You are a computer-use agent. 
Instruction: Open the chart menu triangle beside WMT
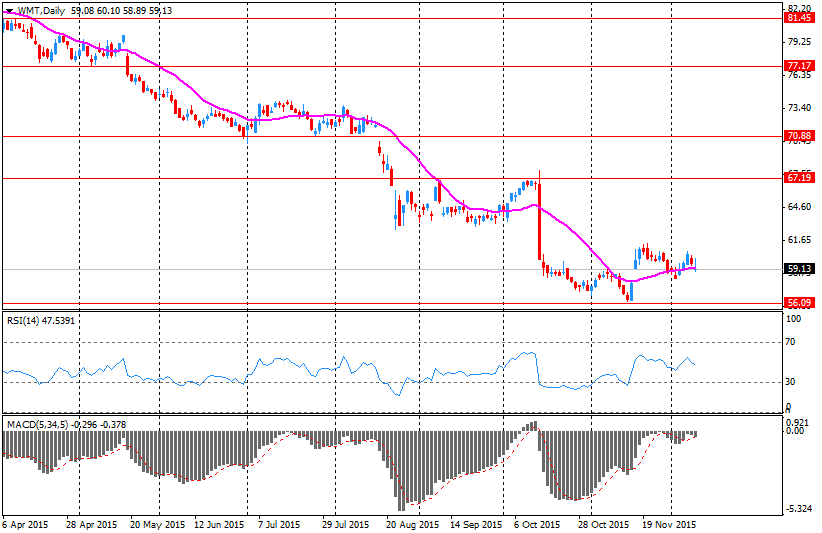[9, 11]
